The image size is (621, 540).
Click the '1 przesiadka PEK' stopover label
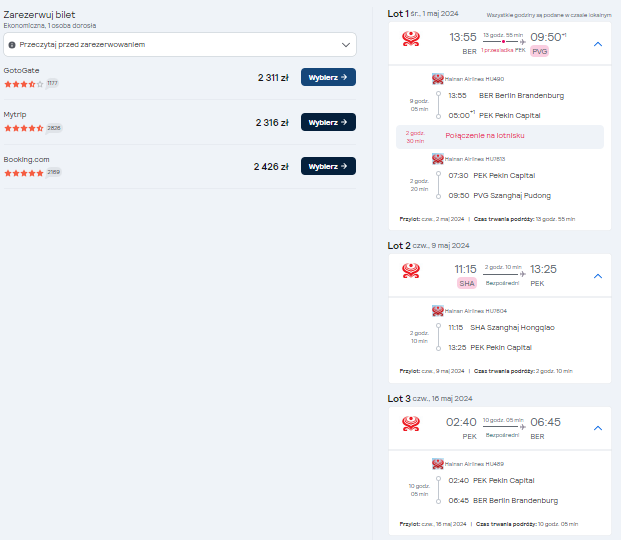pos(503,50)
